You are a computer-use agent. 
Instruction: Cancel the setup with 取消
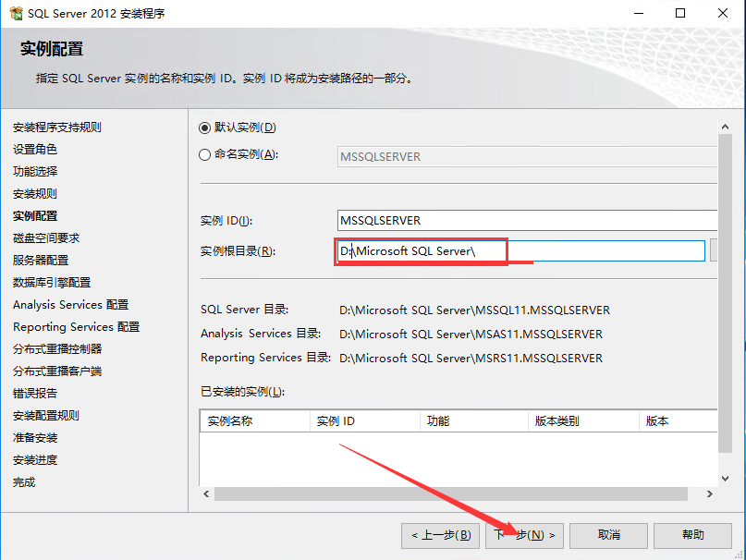pyautogui.click(x=608, y=535)
